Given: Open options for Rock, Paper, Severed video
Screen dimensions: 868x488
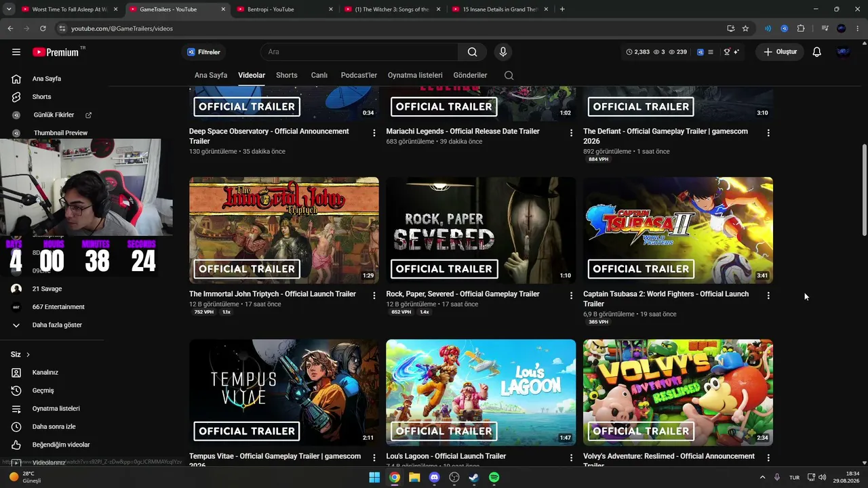Looking at the screenshot, I should 571,296.
